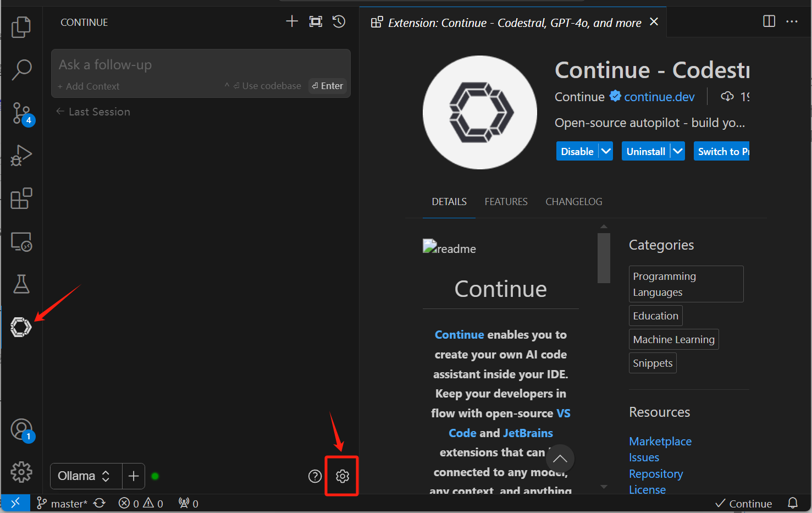Open the Accounts menu in activity bar
This screenshot has height=513, width=812.
(x=22, y=430)
